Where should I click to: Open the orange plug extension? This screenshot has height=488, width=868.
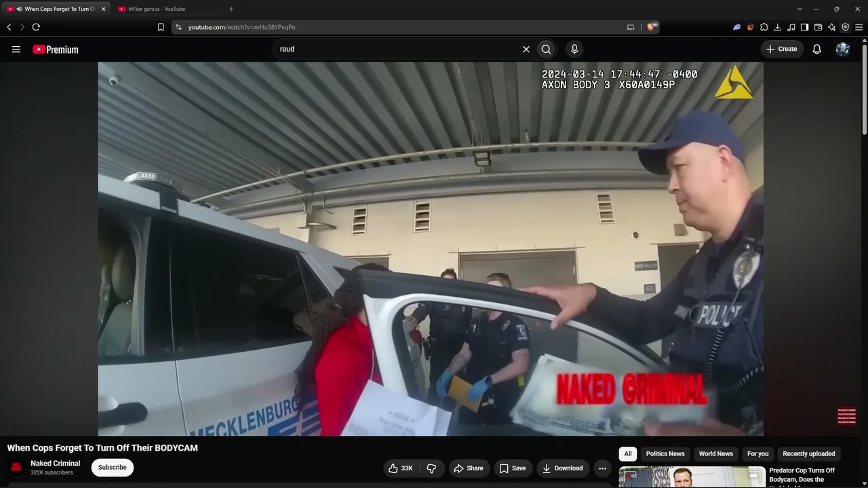pos(751,27)
